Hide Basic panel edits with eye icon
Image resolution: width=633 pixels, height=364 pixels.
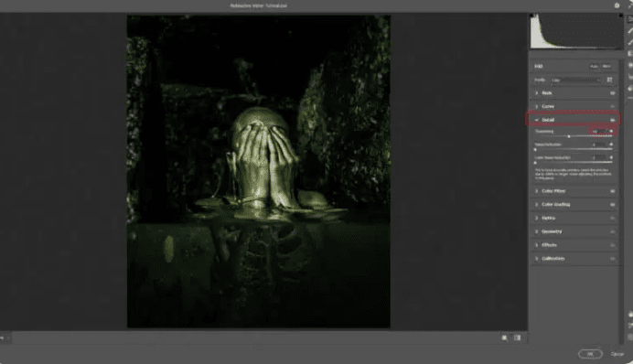point(612,93)
